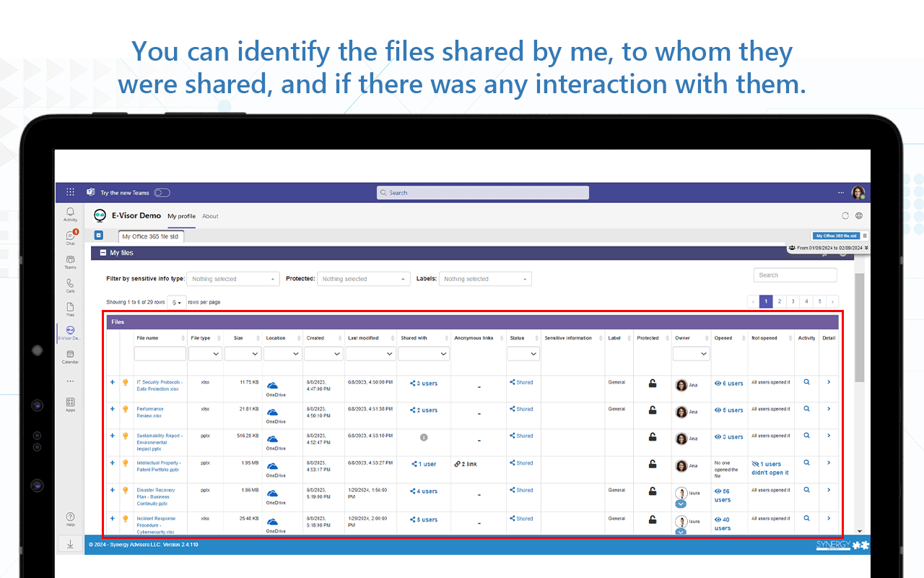Click the Teams top Search bar

[x=483, y=193]
